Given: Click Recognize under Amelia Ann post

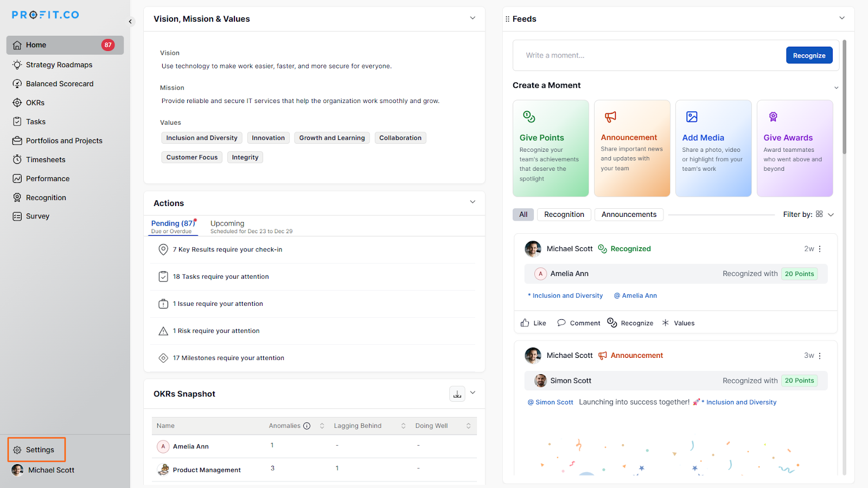Looking at the screenshot, I should (x=630, y=323).
